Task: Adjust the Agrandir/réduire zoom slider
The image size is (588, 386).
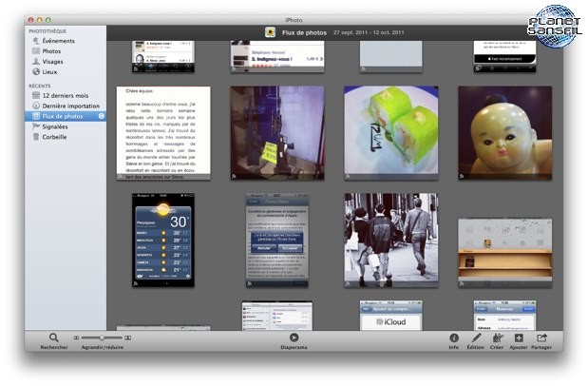Action: coord(102,338)
